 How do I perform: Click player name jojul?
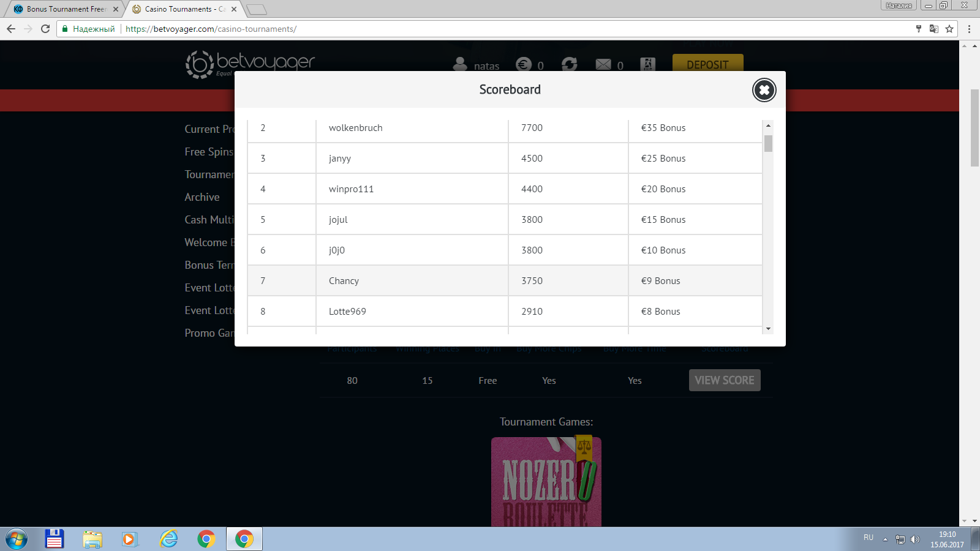(338, 220)
